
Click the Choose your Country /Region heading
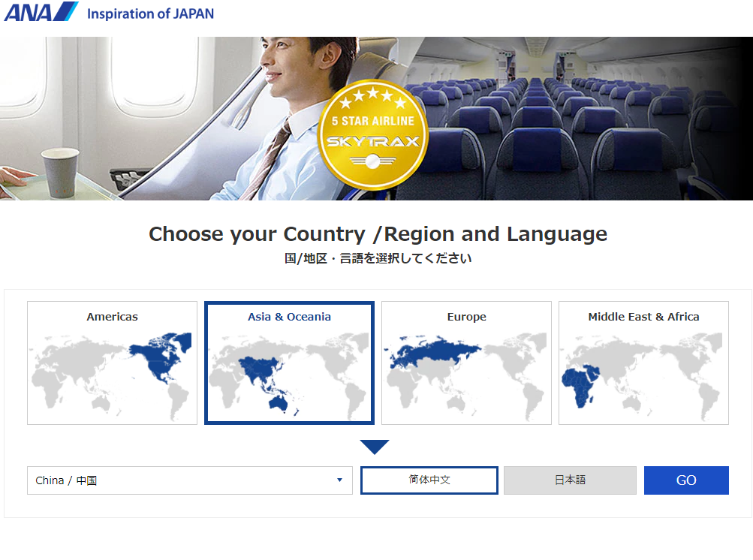click(378, 234)
